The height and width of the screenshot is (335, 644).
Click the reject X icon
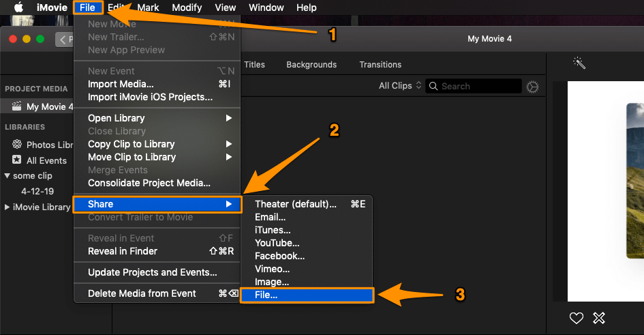tap(598, 317)
